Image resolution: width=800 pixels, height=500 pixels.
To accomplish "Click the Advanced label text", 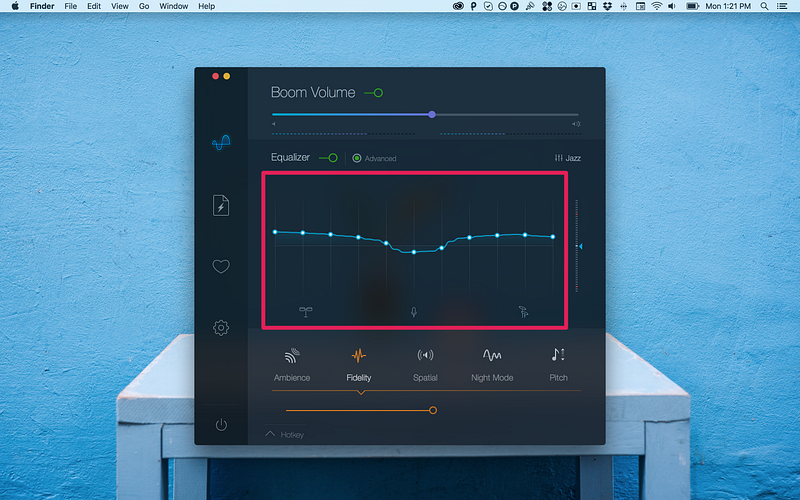I will 381,159.
